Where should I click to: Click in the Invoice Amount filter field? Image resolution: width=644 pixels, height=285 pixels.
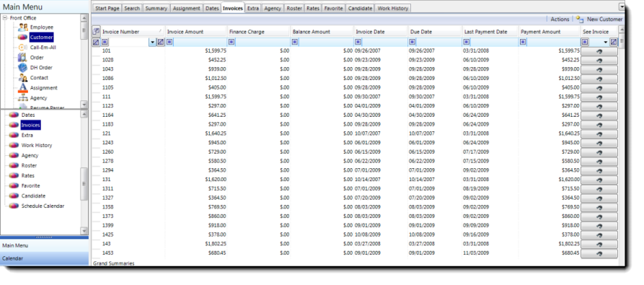(x=200, y=42)
